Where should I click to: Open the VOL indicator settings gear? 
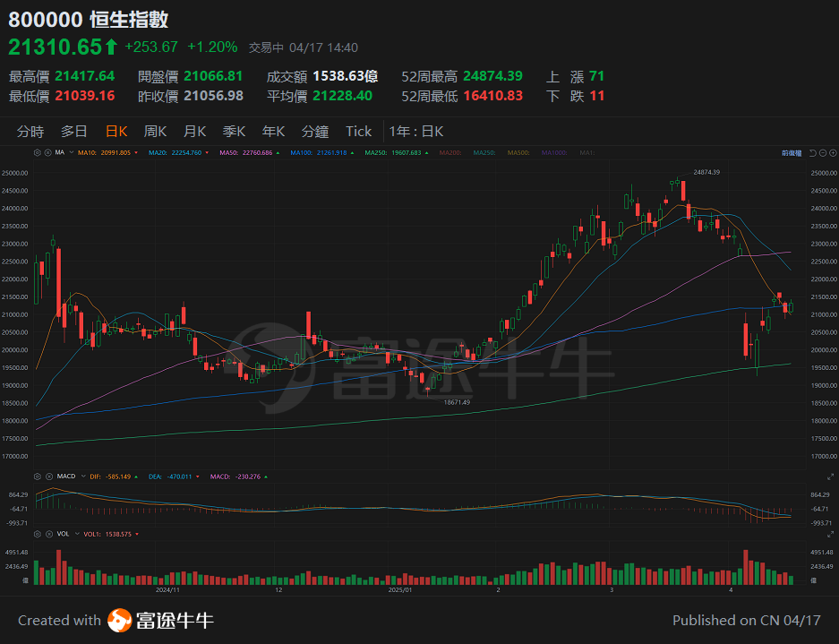pos(36,533)
